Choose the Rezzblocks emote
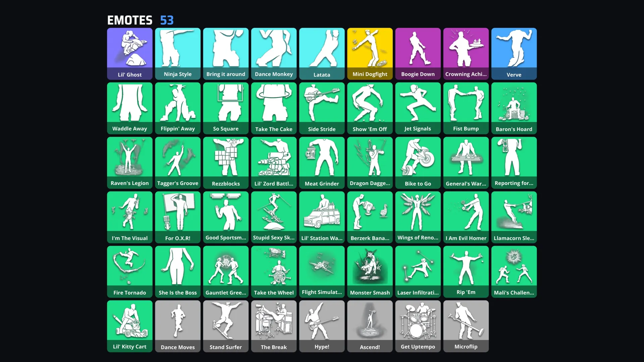644x362 pixels. 226,163
